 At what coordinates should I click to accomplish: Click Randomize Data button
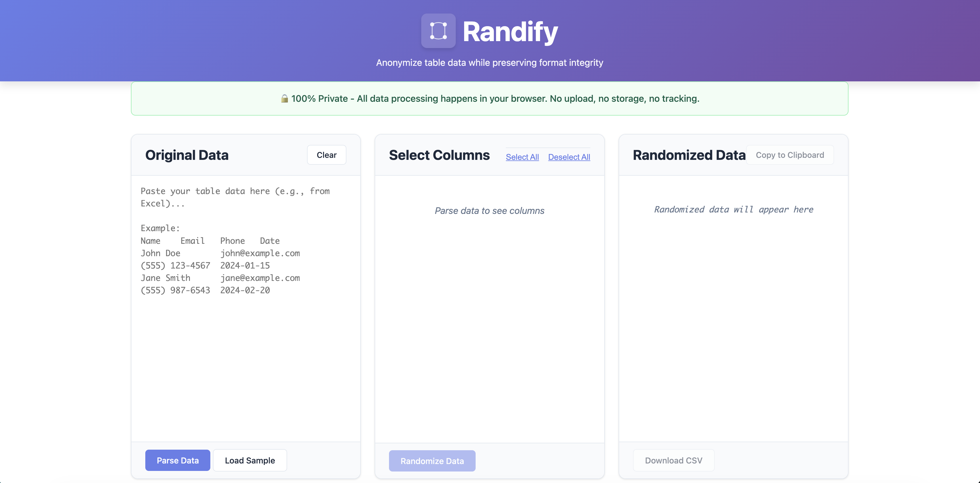(432, 461)
